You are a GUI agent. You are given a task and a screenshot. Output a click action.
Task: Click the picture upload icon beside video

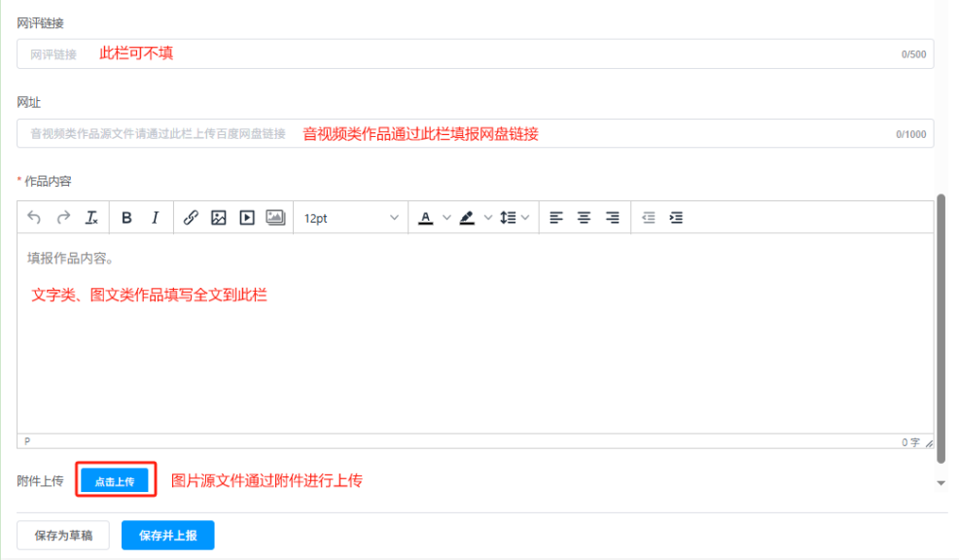[275, 218]
